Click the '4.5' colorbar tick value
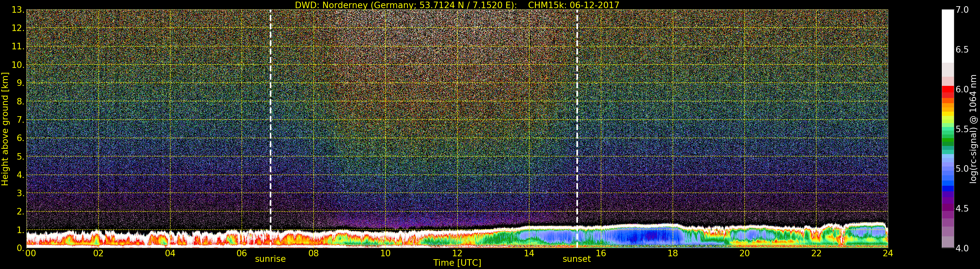Screen dimensions: 980x269 coord(962,209)
